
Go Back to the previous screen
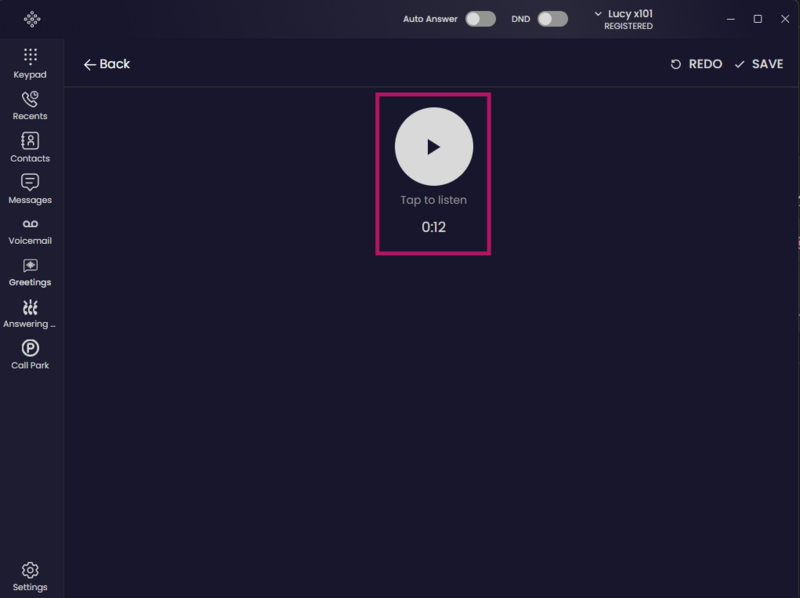tap(107, 64)
